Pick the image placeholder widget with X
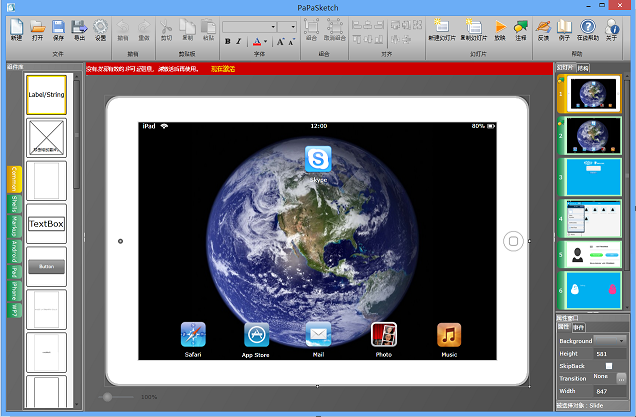The height and width of the screenshot is (417, 636). 46,138
